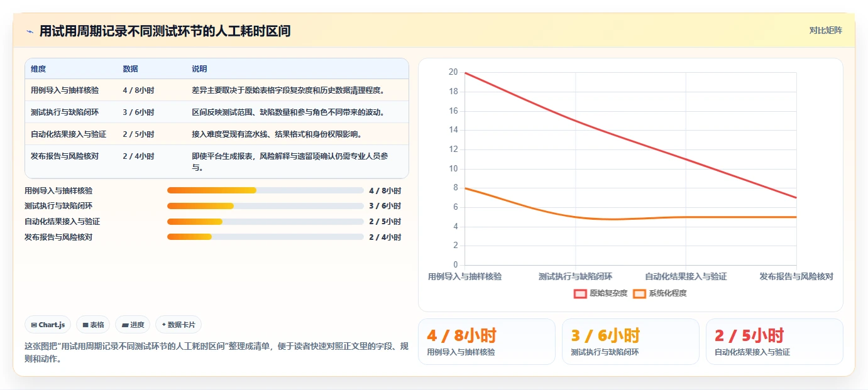Click table value 2 / 5小时
Viewport: 868px width, 390px height.
138,134
